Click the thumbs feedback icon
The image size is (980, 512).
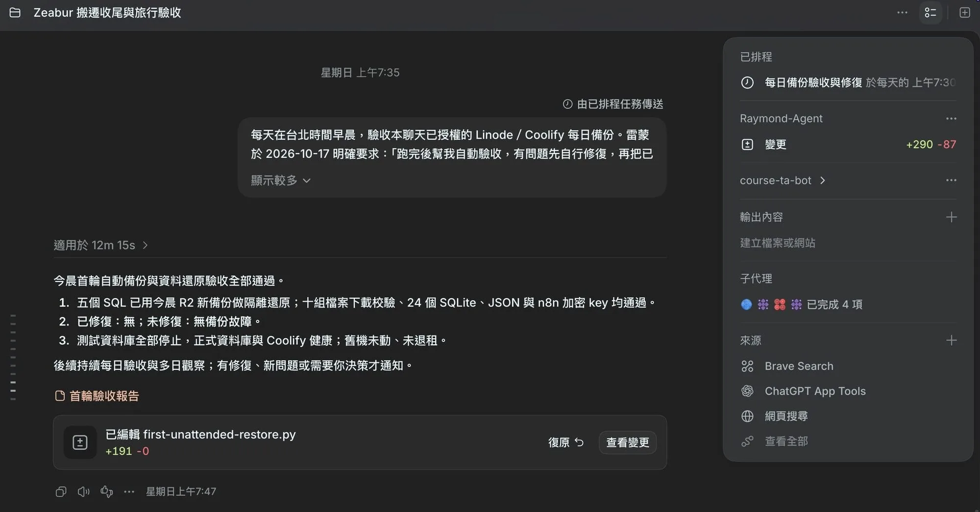[x=106, y=491]
